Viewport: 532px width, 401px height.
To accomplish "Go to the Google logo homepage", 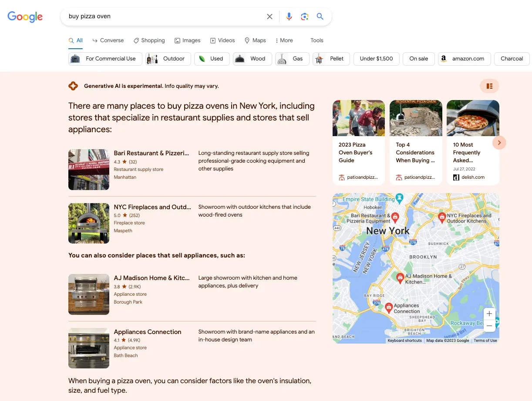I will (25, 17).
